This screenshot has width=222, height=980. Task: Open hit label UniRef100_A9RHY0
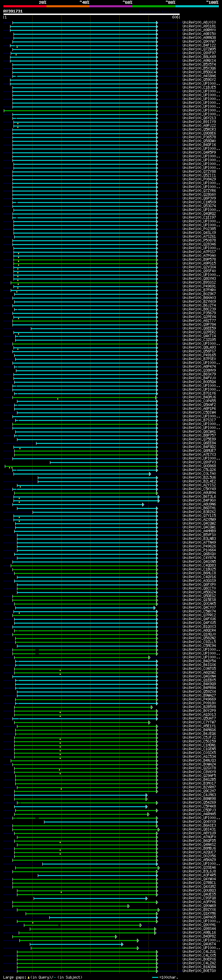coord(199,30)
